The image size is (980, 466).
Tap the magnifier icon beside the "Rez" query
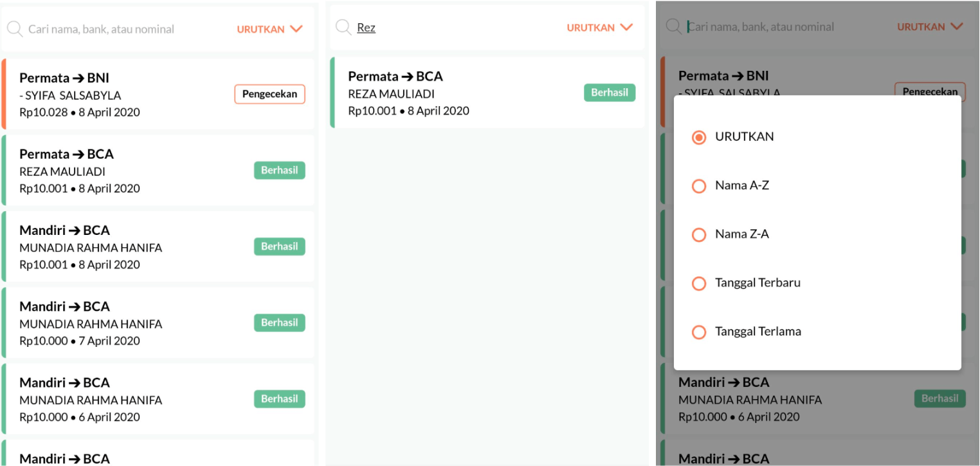(344, 28)
